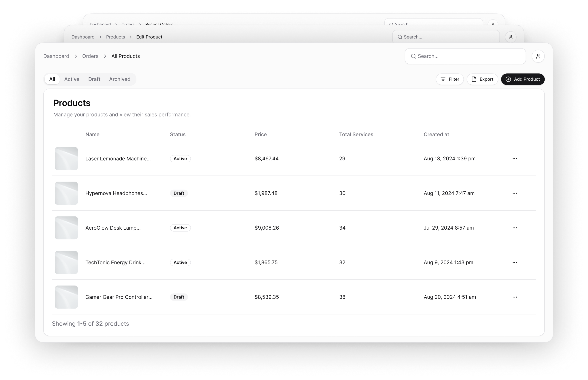Select the All tab
This screenshot has height=380, width=588.
tap(52, 79)
